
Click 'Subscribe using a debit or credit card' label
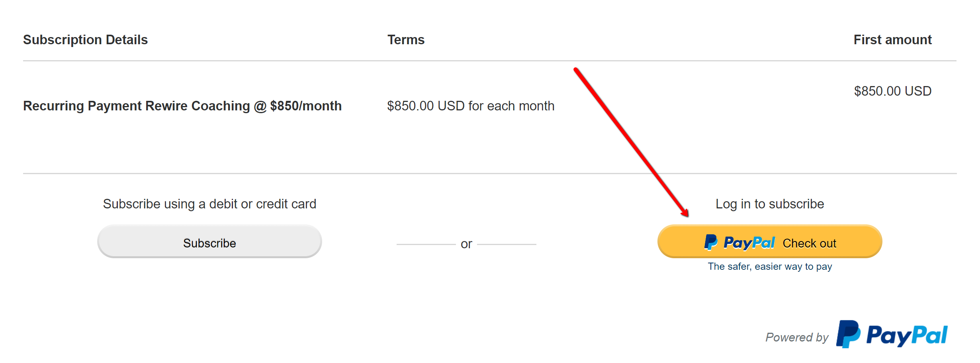point(209,204)
